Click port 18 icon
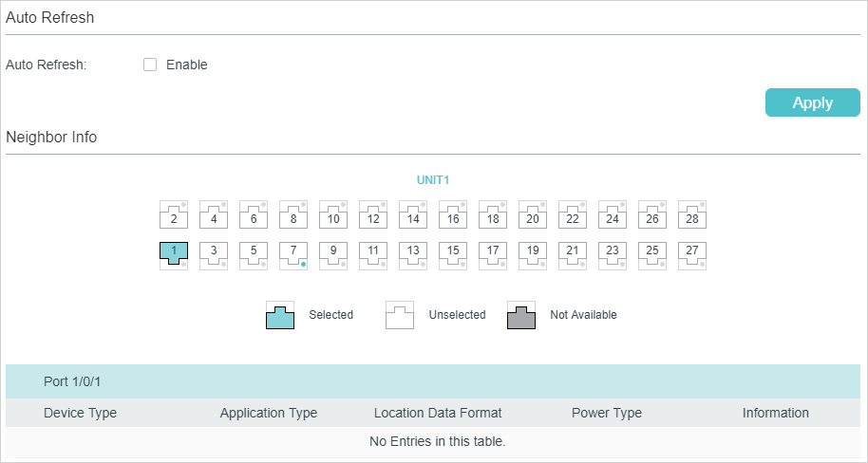Image resolution: width=868 pixels, height=463 pixels. [493, 215]
